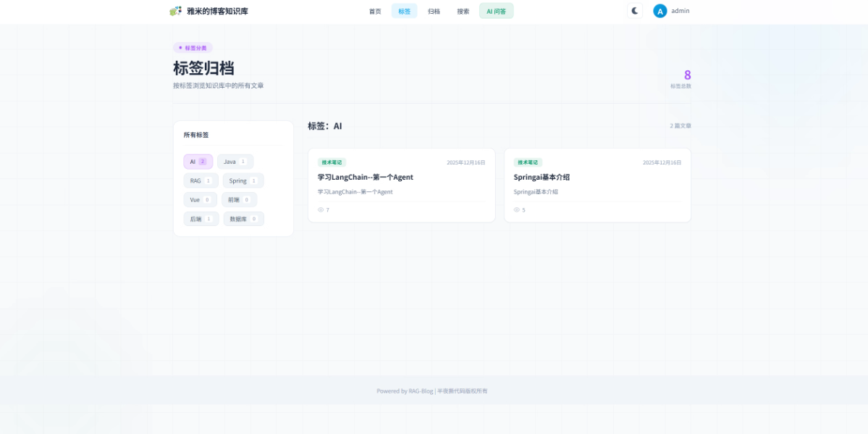The height and width of the screenshot is (434, 868).
Task: Open article Springai基本介绍 title
Action: [542, 178]
